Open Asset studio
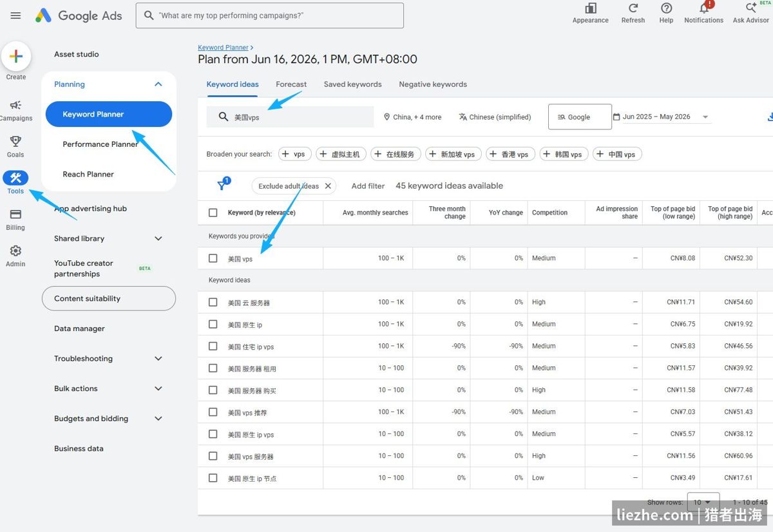This screenshot has width=773, height=532. point(77,54)
